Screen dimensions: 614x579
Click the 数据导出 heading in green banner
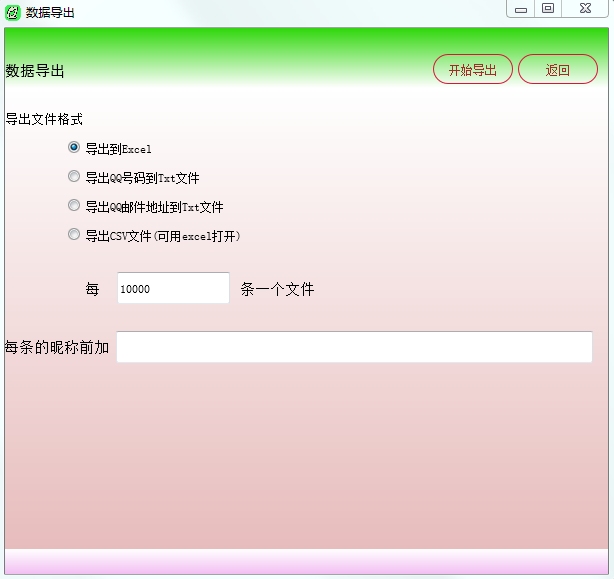[35, 71]
